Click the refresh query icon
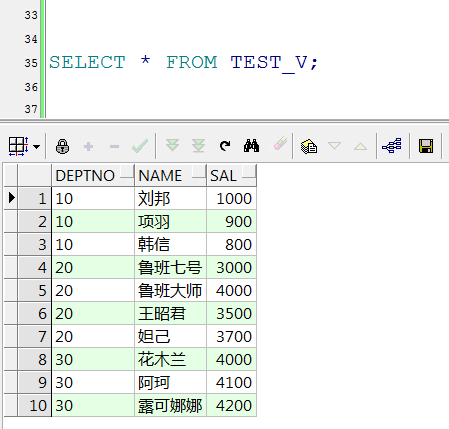 [225, 146]
